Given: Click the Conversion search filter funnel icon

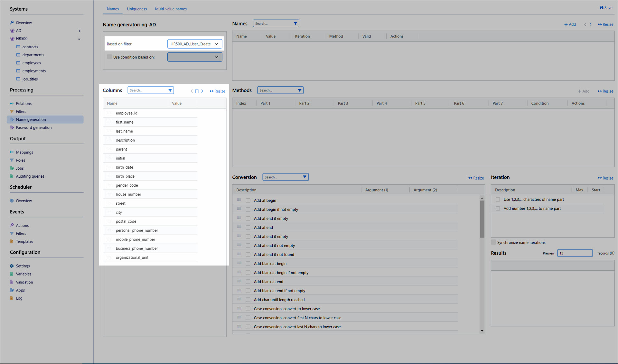Looking at the screenshot, I should pos(304,177).
